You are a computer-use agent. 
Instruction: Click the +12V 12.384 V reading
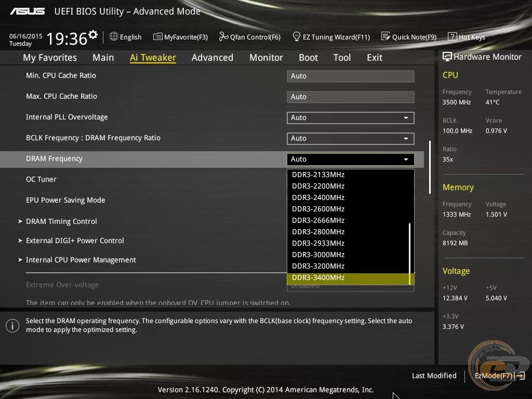click(x=455, y=298)
